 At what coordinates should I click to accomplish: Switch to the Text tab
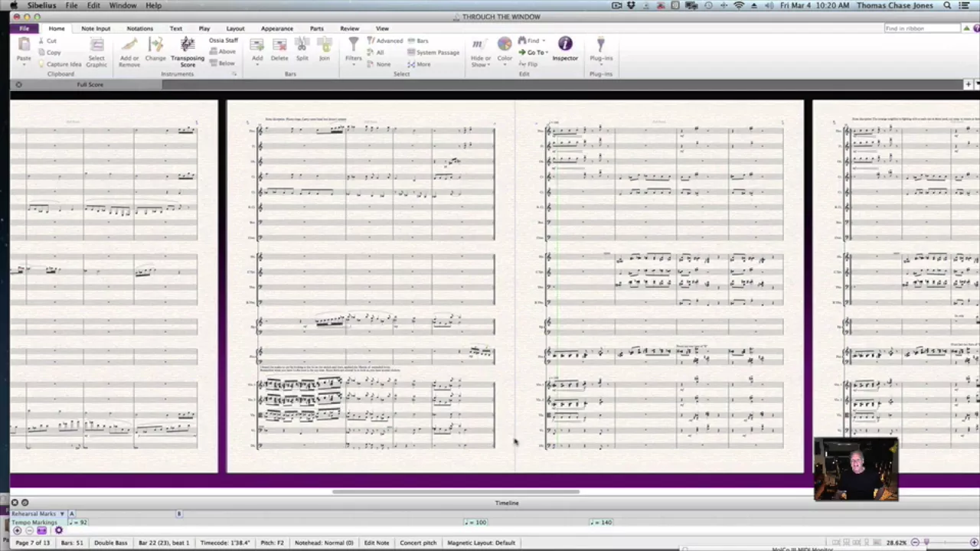click(x=175, y=28)
